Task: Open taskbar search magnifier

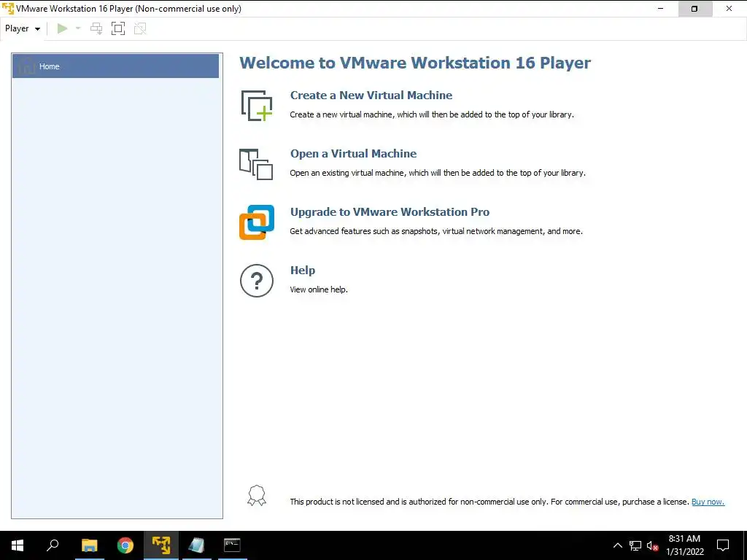Action: point(53,545)
